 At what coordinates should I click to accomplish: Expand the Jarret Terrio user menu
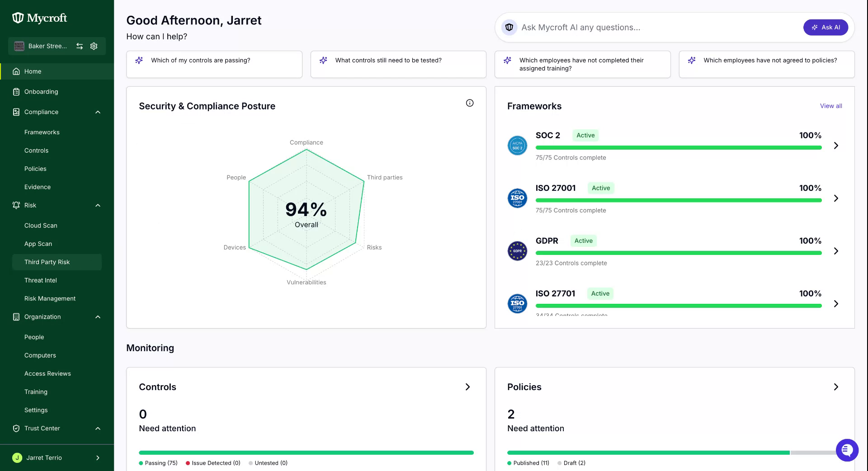point(98,458)
